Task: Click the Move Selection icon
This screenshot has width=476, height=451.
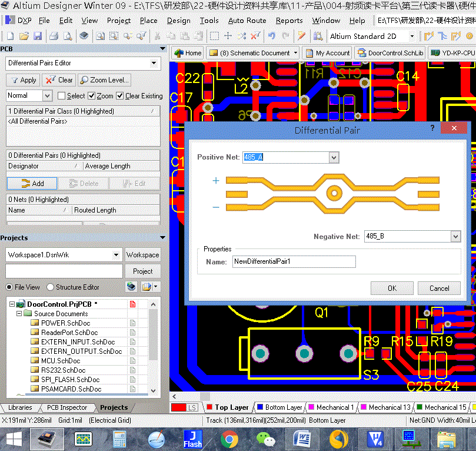Action: tap(228, 36)
